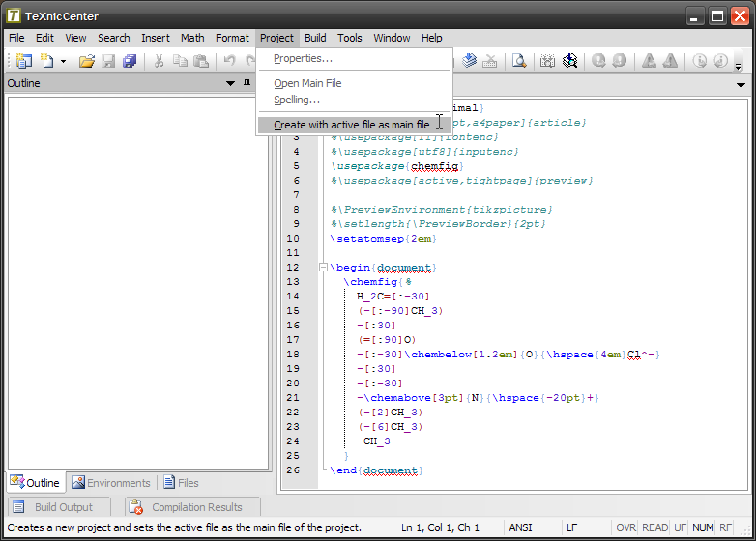Toggle the OVR status indicator

[625, 527]
